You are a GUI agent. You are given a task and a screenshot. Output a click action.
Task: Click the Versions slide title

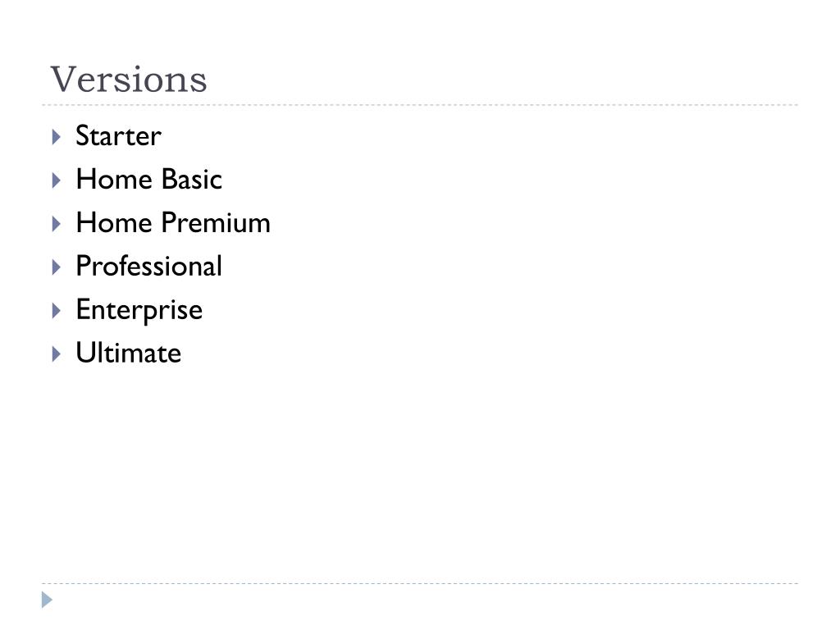(x=129, y=80)
